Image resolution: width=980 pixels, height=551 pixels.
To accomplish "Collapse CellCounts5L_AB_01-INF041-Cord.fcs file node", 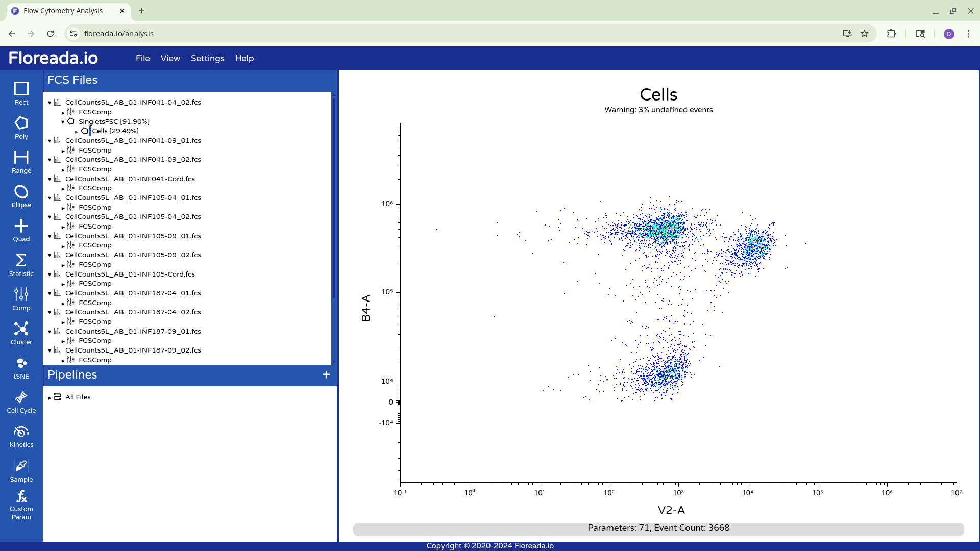I will 50,179.
